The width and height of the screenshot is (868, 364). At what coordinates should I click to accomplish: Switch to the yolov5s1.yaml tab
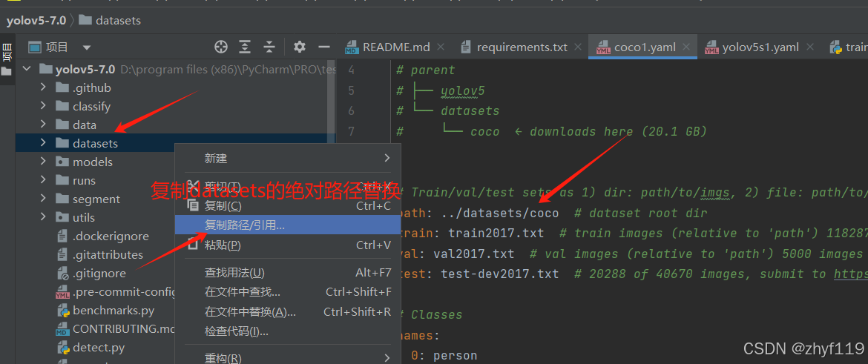(x=760, y=47)
